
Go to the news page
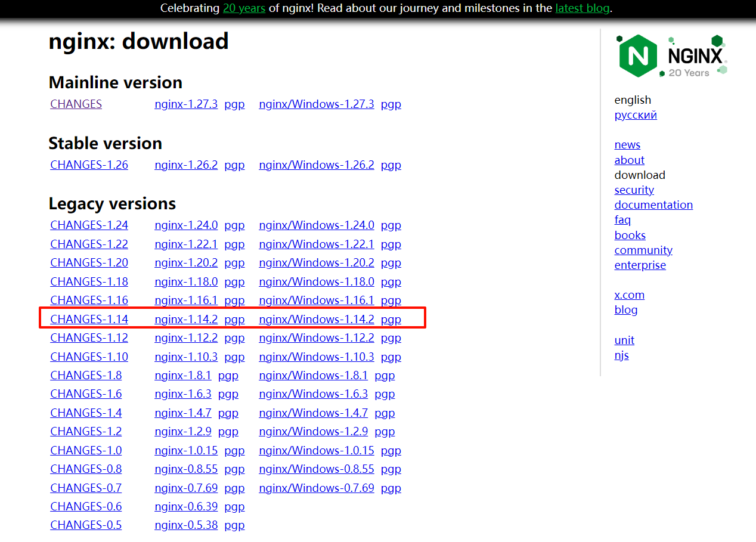coord(627,144)
